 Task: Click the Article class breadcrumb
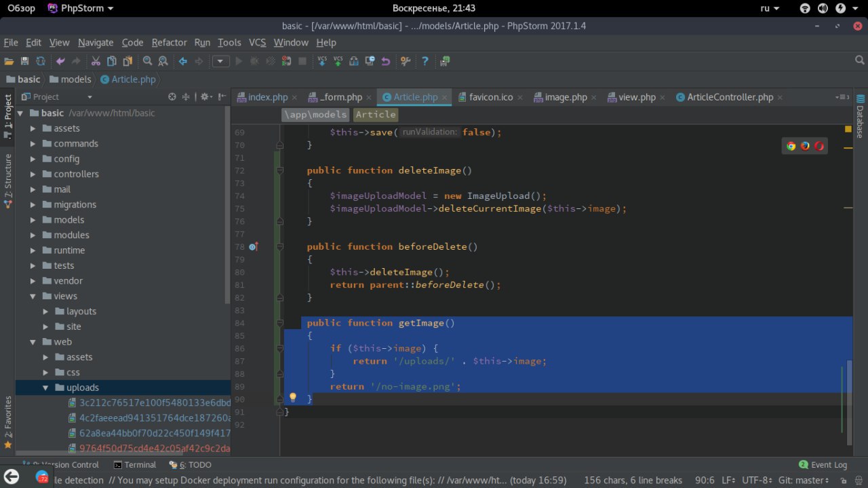pos(376,115)
